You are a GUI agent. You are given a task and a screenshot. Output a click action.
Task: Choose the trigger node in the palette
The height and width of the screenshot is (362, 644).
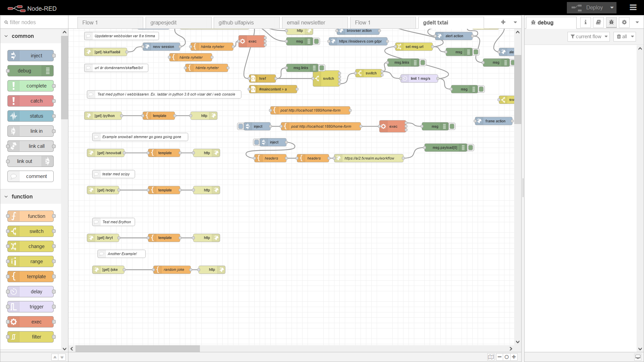click(x=31, y=307)
